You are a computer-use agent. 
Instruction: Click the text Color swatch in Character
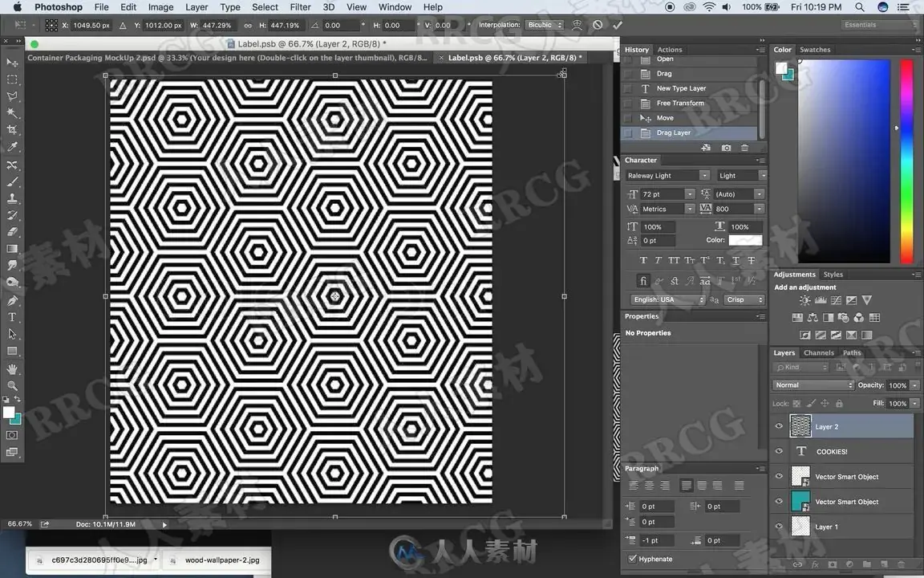[745, 240]
